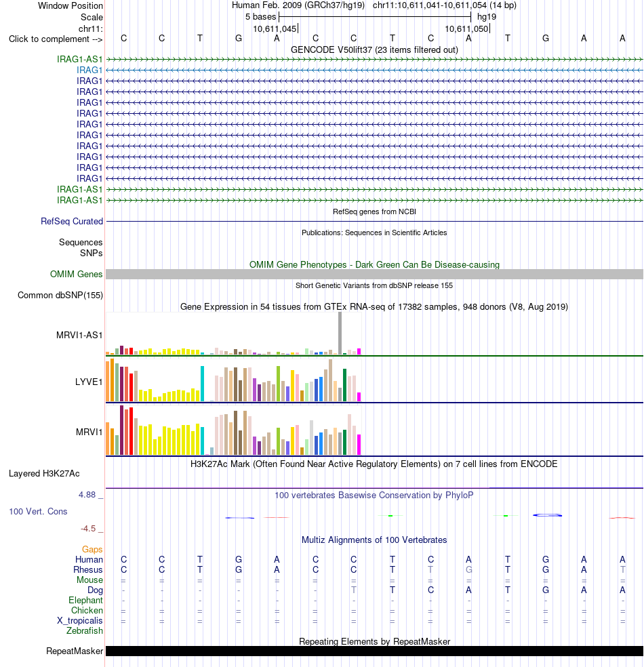
Task: Click the "Common dbSNP(155)" track label
Action: [60, 296]
